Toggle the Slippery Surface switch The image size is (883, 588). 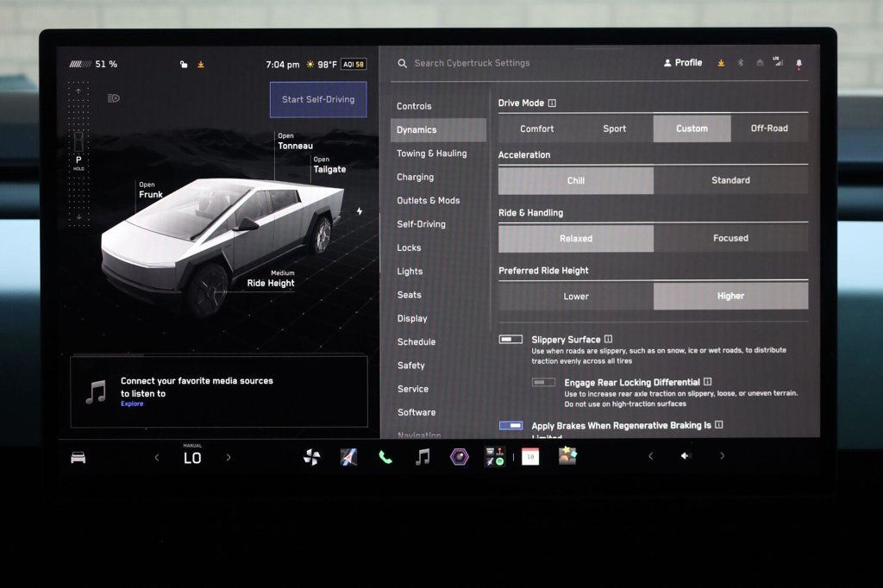[510, 339]
